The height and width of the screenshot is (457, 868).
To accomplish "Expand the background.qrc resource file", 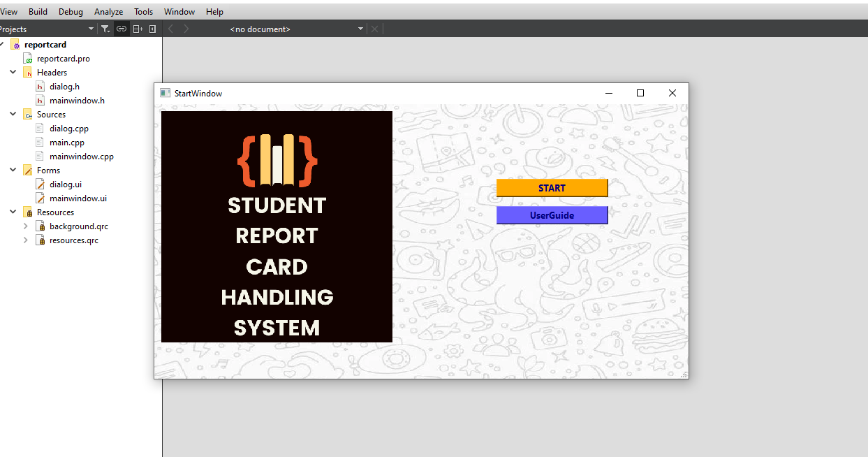I will (26, 226).
